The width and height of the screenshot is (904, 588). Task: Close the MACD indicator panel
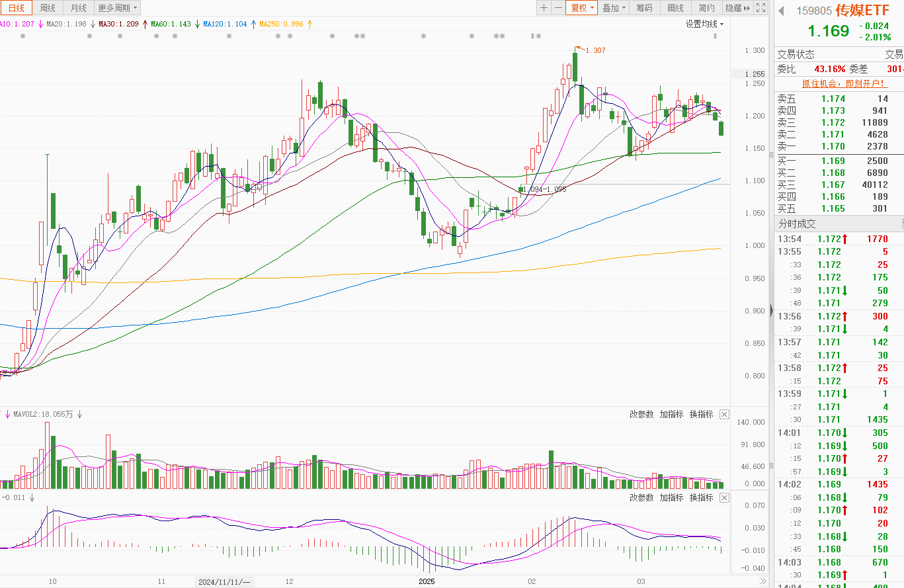tap(724, 497)
